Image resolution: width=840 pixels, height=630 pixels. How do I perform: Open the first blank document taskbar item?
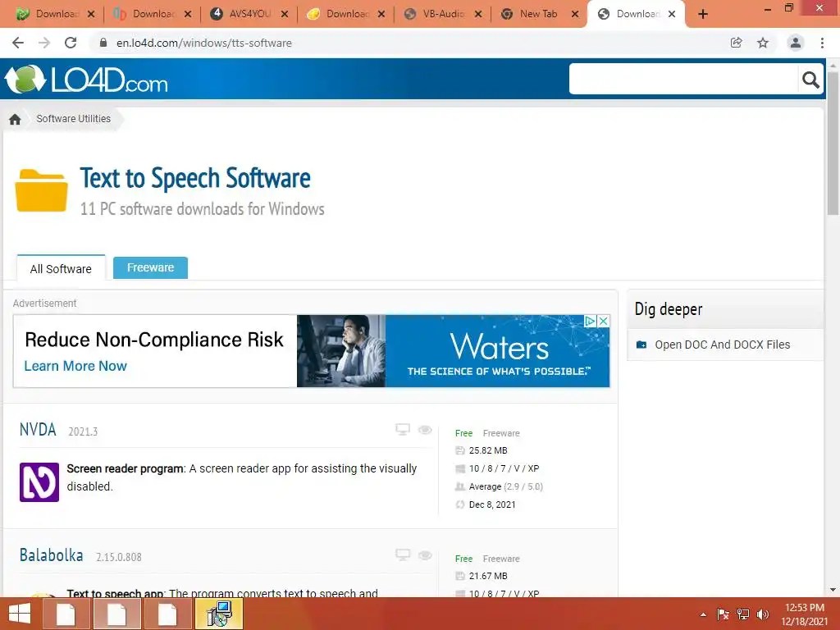click(66, 614)
